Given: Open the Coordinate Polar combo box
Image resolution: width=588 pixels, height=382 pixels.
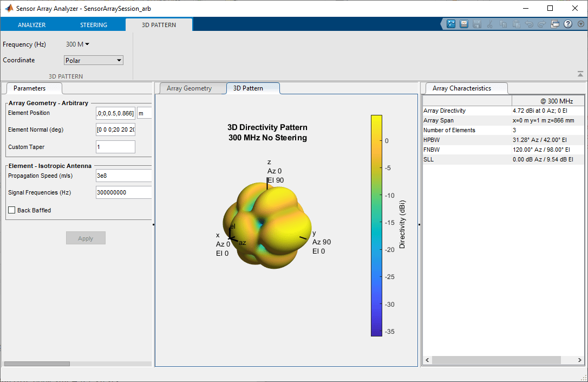Looking at the screenshot, I should [93, 60].
